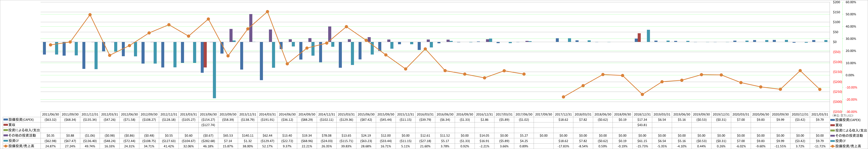Click the tallest purple bar at 2013/12/31
Viewport: 868px width, 149px height.
pos(251,28)
